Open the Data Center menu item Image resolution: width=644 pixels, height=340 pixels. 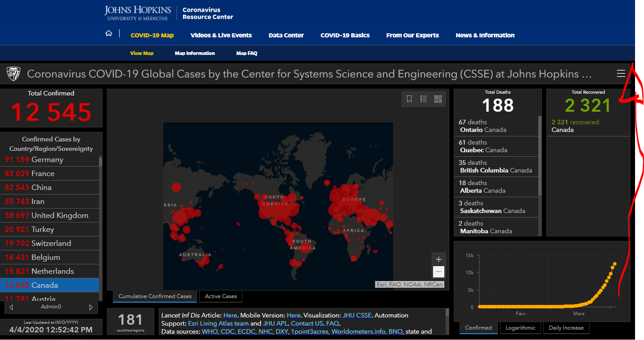pyautogui.click(x=286, y=35)
